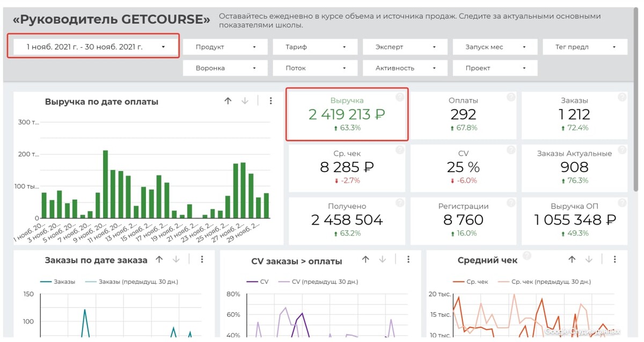Viewport: 644px width, 342px height.
Task: Click help icon on Выручка scorecard
Action: (x=400, y=97)
